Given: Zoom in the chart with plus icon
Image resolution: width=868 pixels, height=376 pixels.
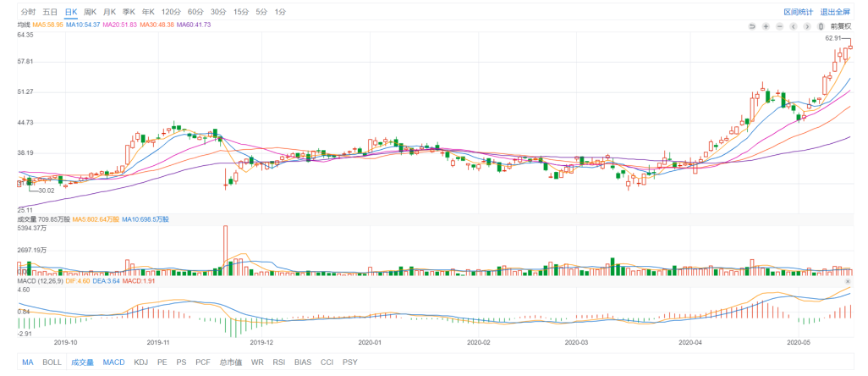Looking at the screenshot, I should click(x=766, y=26).
